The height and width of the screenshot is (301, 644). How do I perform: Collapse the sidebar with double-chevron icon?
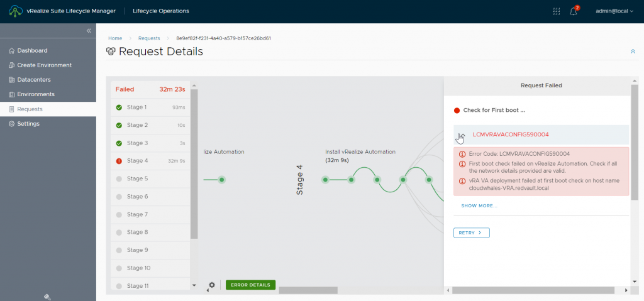click(x=88, y=31)
